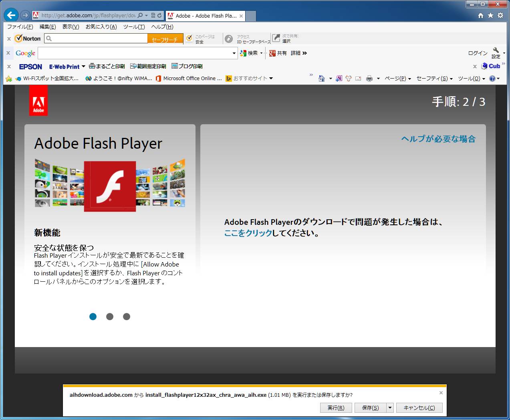Click the browser forward arrow button
Viewport: 510px width, 420px height.
(x=25, y=15)
